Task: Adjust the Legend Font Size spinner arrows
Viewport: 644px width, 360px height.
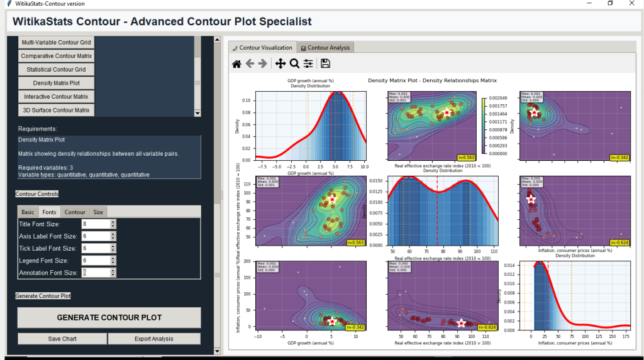Action: (113, 261)
